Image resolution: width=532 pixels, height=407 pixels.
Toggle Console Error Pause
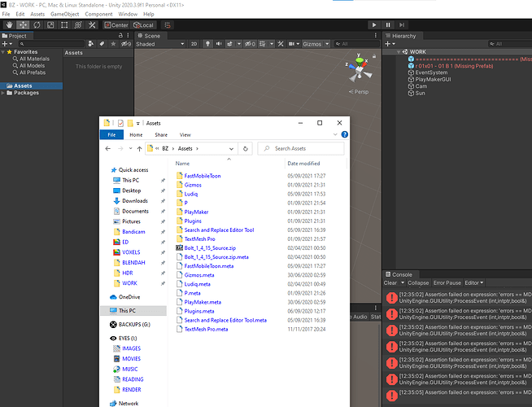tap(447, 282)
